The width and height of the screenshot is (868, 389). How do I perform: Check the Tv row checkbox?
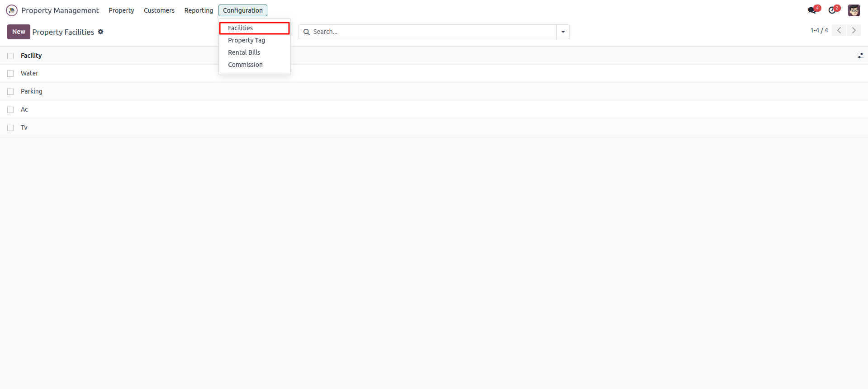point(10,128)
